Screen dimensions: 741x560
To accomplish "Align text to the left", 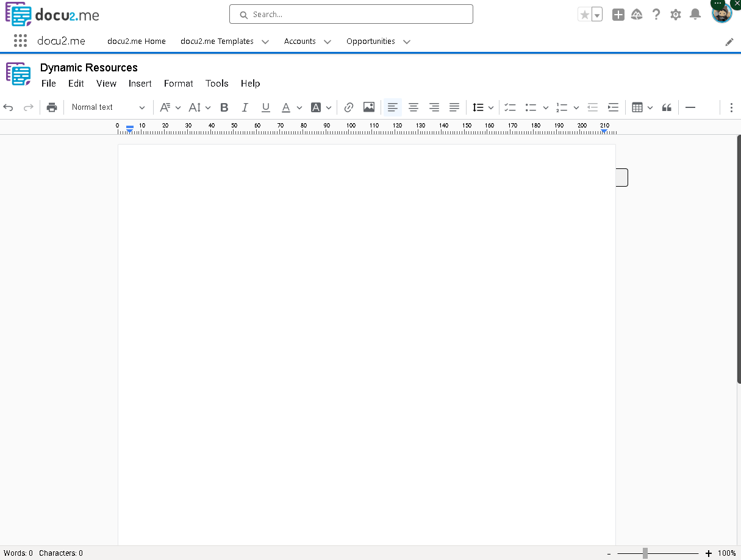I will [393, 107].
